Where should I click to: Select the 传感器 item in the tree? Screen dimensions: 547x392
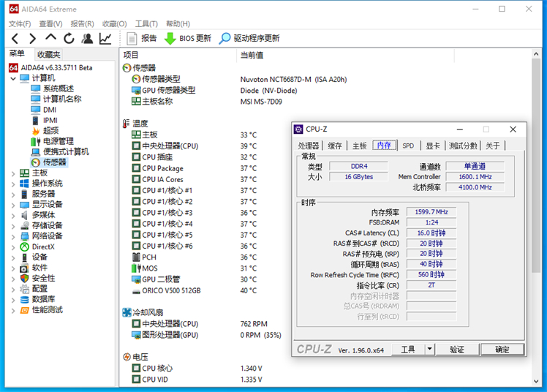pos(49,162)
